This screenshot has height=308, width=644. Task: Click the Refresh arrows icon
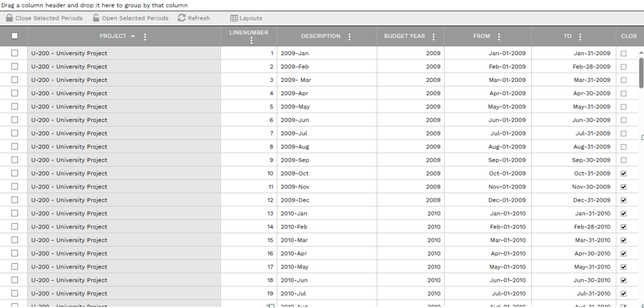pyautogui.click(x=182, y=18)
